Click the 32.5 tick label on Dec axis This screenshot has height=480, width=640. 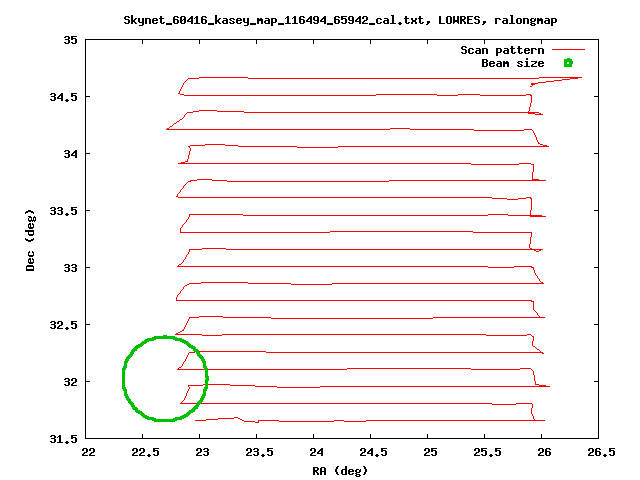click(x=64, y=324)
